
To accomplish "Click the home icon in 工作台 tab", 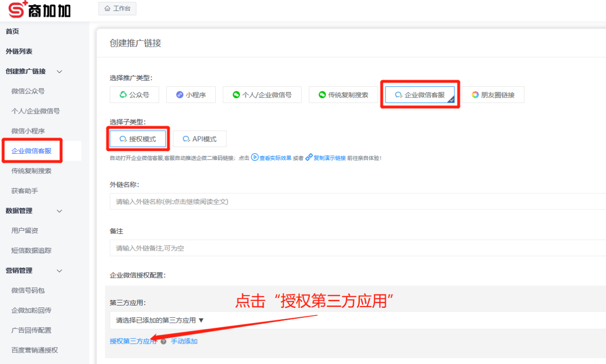I will coord(108,8).
